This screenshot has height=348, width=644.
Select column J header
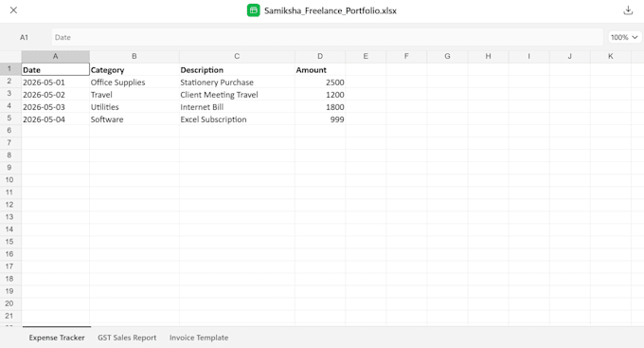point(570,56)
